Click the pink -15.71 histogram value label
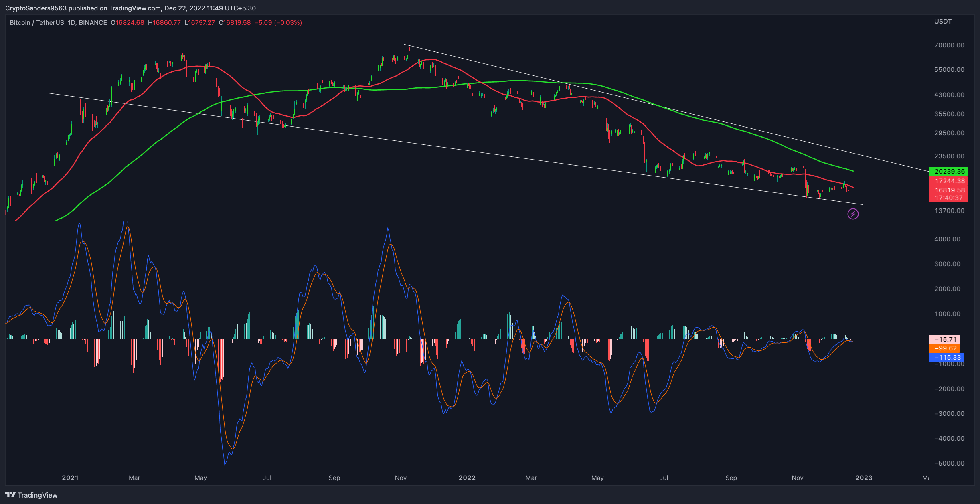980x504 pixels. coord(944,339)
